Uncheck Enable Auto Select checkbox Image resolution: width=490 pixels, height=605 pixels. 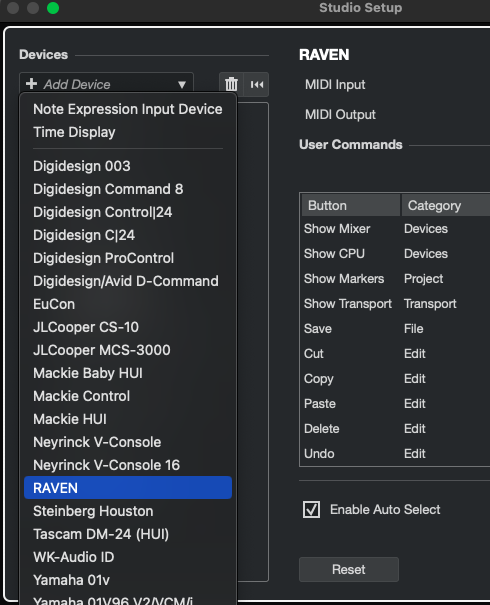pyautogui.click(x=311, y=509)
